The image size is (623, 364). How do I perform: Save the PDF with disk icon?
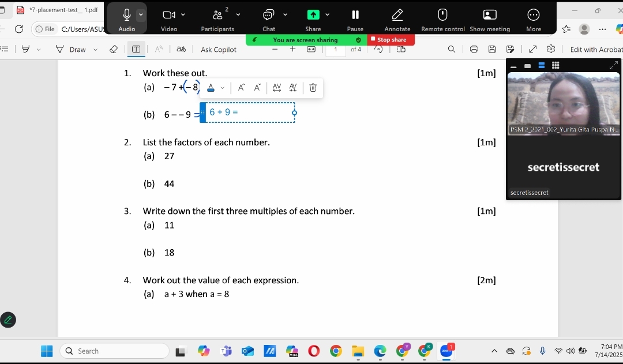[x=492, y=49]
